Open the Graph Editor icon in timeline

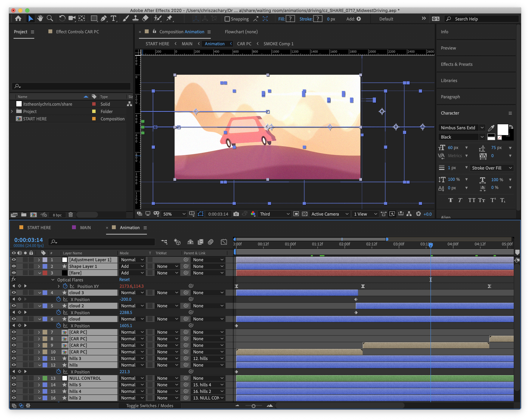[224, 242]
